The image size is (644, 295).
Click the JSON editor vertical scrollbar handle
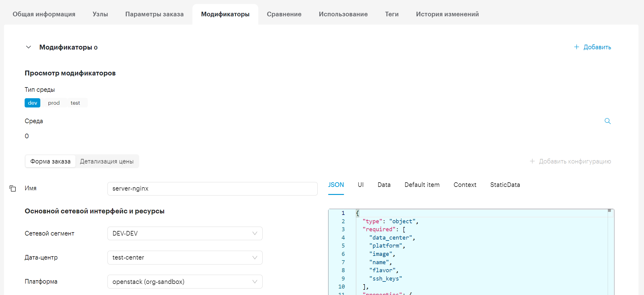[x=609, y=211]
